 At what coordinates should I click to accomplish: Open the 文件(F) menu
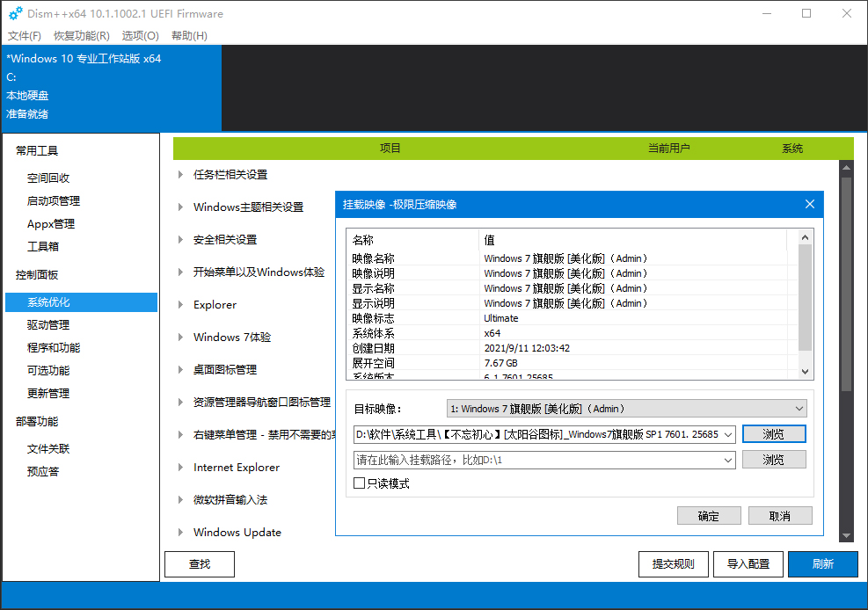pyautogui.click(x=24, y=36)
